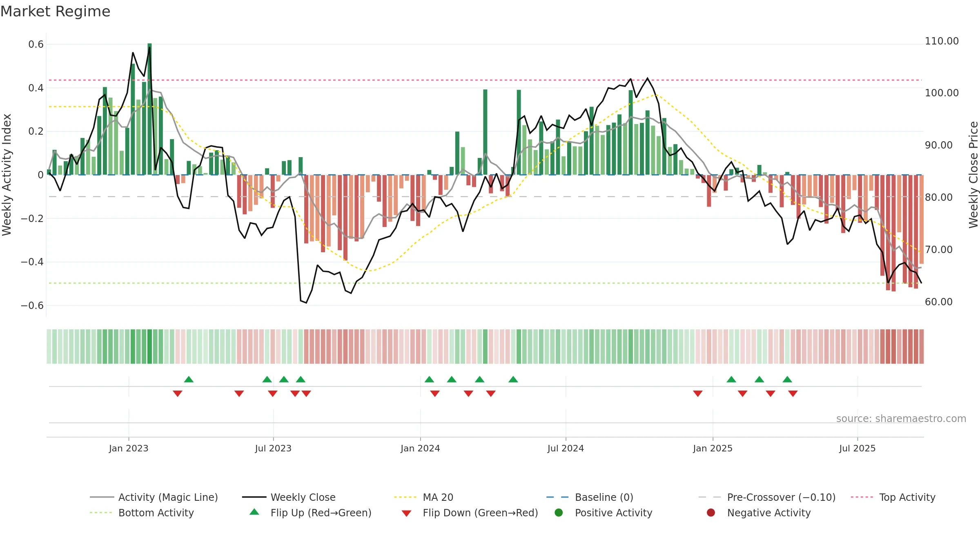Click the Market Regime chart title
This screenshot has height=551, width=980.
point(55,11)
